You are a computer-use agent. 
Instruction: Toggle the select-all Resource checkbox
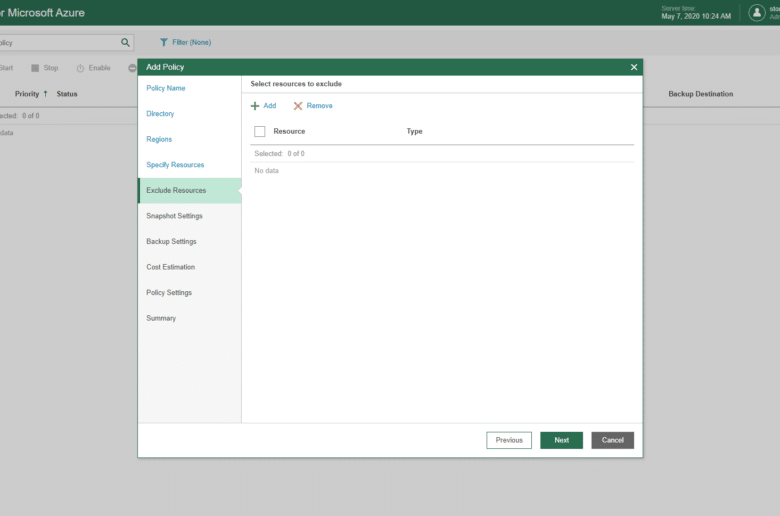coord(260,131)
